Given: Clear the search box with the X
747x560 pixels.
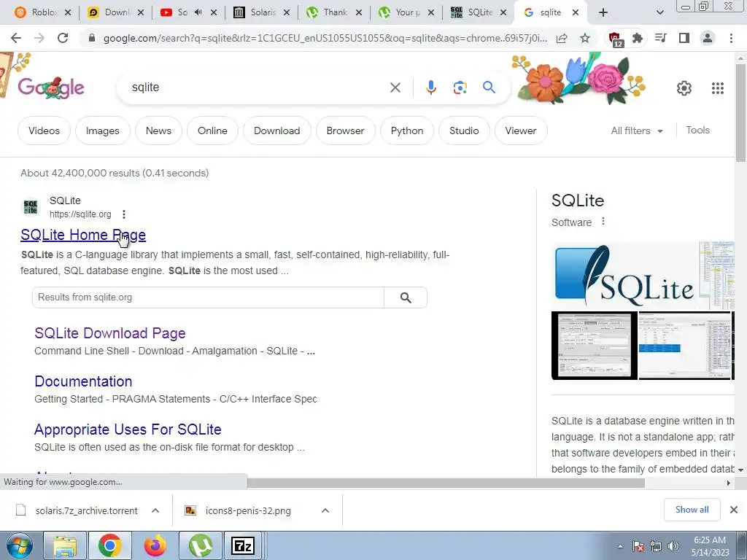Looking at the screenshot, I should point(395,87).
